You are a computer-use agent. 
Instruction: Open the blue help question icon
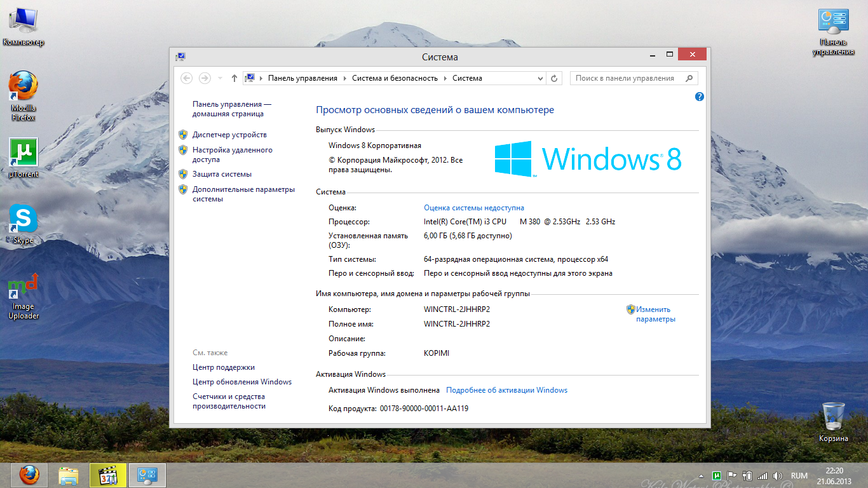click(700, 97)
